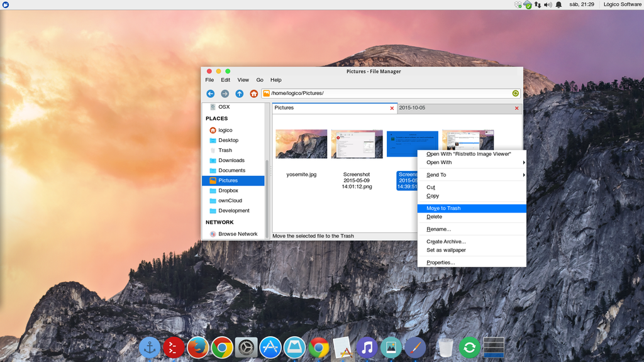Open notifications bell in top panel
644x362 pixels.
pyautogui.click(x=558, y=4)
